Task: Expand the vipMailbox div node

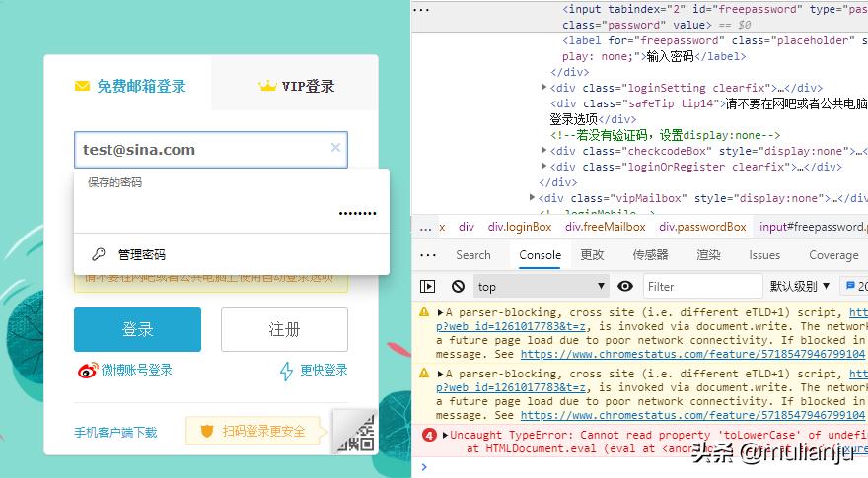Action: [x=532, y=197]
